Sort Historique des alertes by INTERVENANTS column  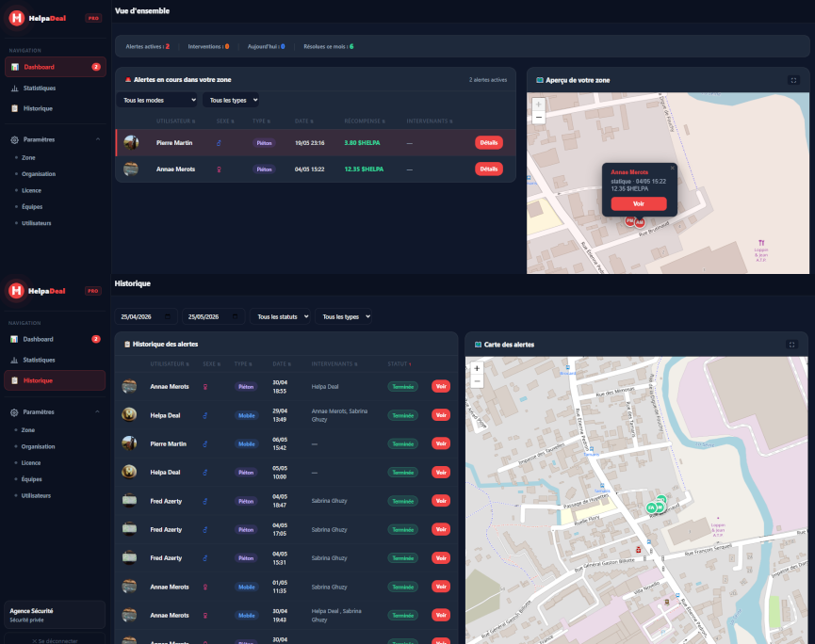(x=334, y=364)
